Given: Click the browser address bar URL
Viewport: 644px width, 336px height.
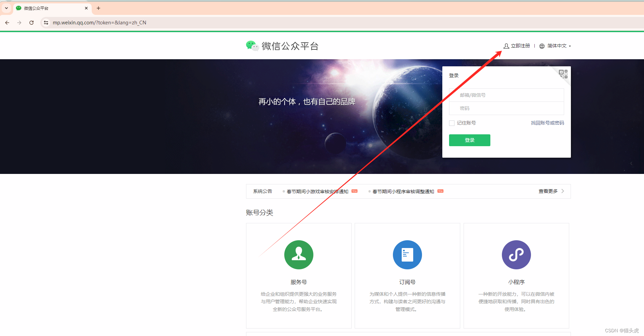Looking at the screenshot, I should point(99,23).
